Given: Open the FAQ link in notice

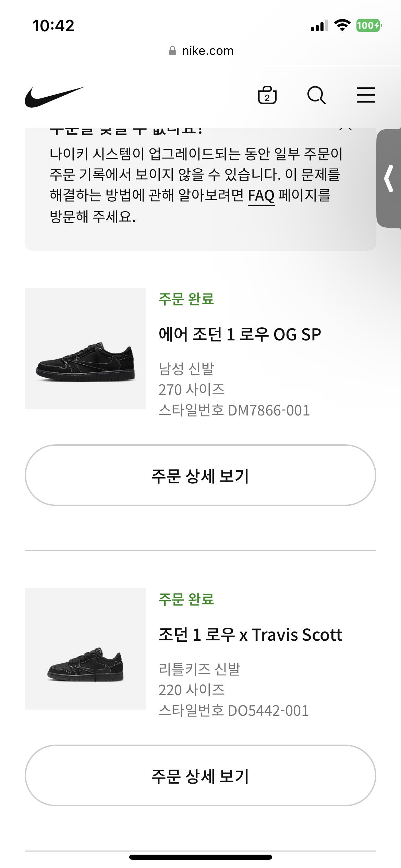Looking at the screenshot, I should click(x=261, y=196).
